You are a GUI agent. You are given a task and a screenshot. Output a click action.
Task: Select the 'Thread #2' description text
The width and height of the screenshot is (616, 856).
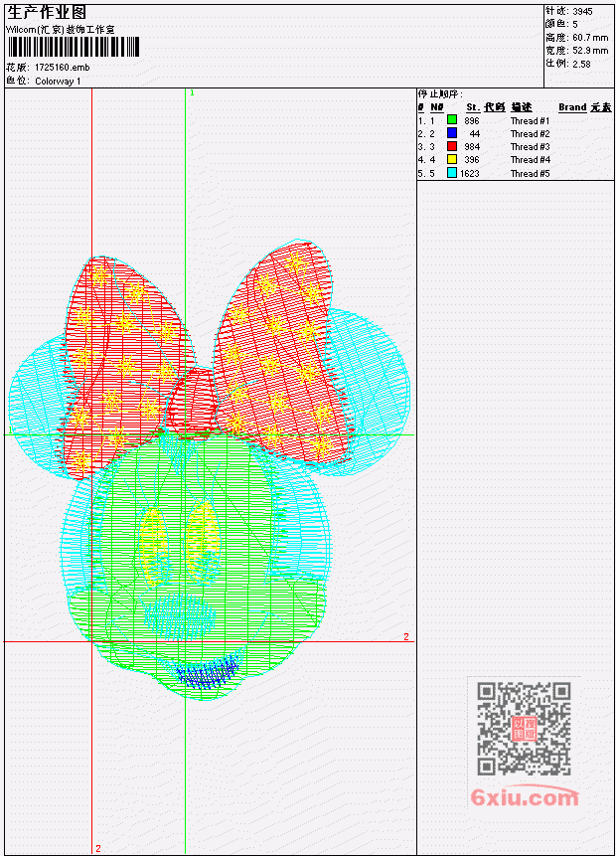click(x=530, y=134)
